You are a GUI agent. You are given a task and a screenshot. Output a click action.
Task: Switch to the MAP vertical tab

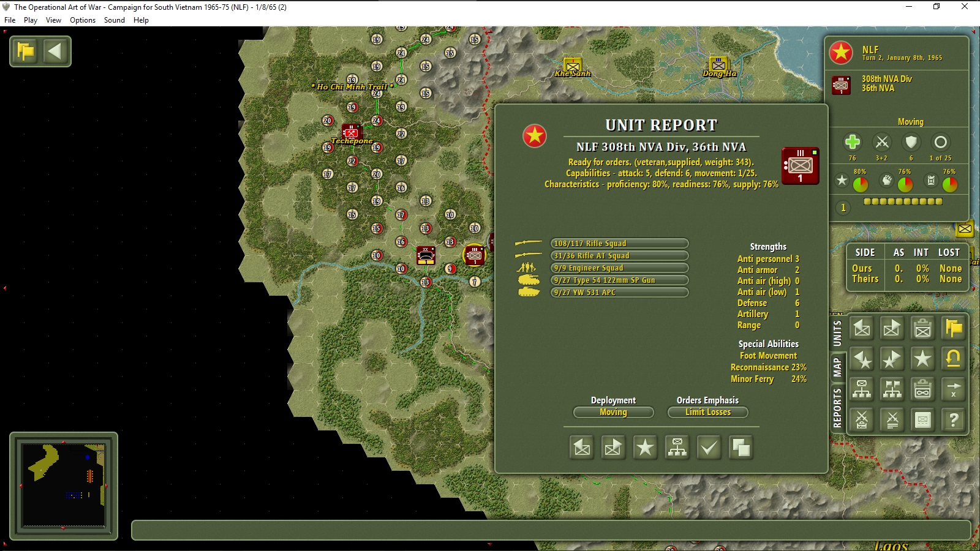(837, 367)
